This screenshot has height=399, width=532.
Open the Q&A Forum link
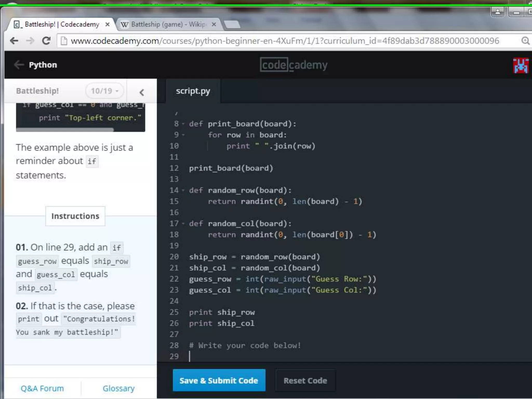coord(42,388)
